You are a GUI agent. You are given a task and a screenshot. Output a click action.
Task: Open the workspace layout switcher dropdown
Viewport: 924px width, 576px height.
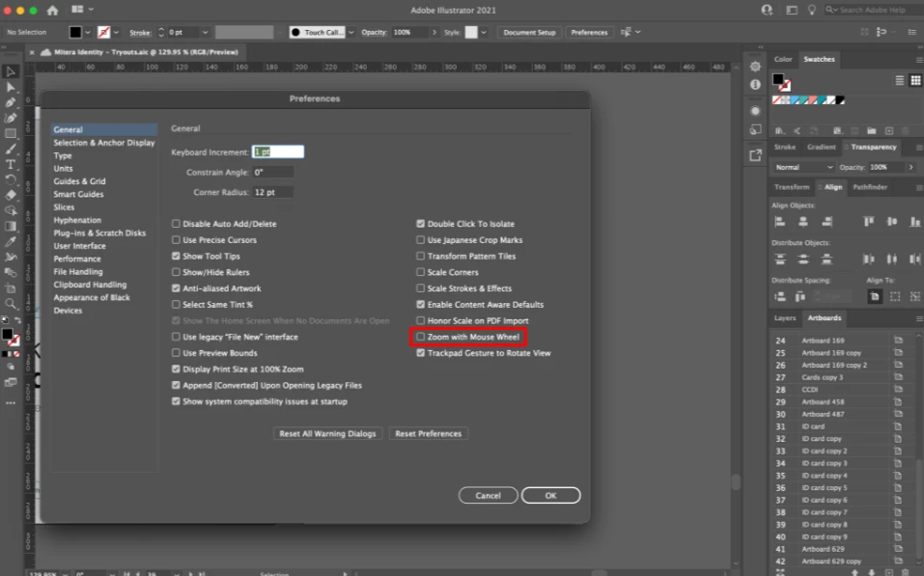[83, 10]
